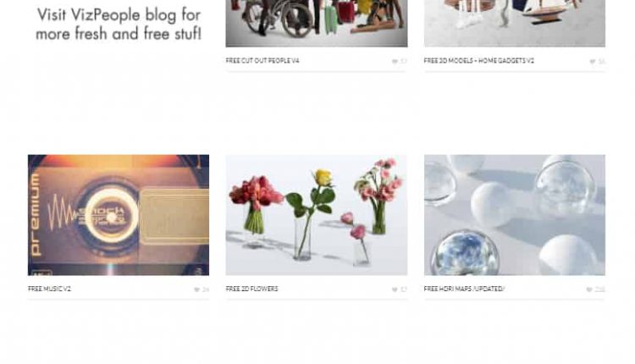Click the like count for Cut Out People V4
The image size is (635, 364).
[x=403, y=62]
